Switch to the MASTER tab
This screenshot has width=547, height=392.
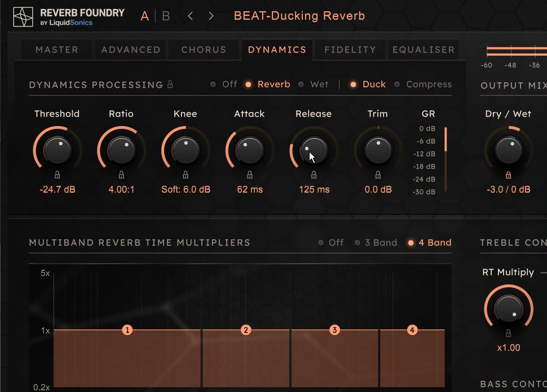click(x=57, y=50)
